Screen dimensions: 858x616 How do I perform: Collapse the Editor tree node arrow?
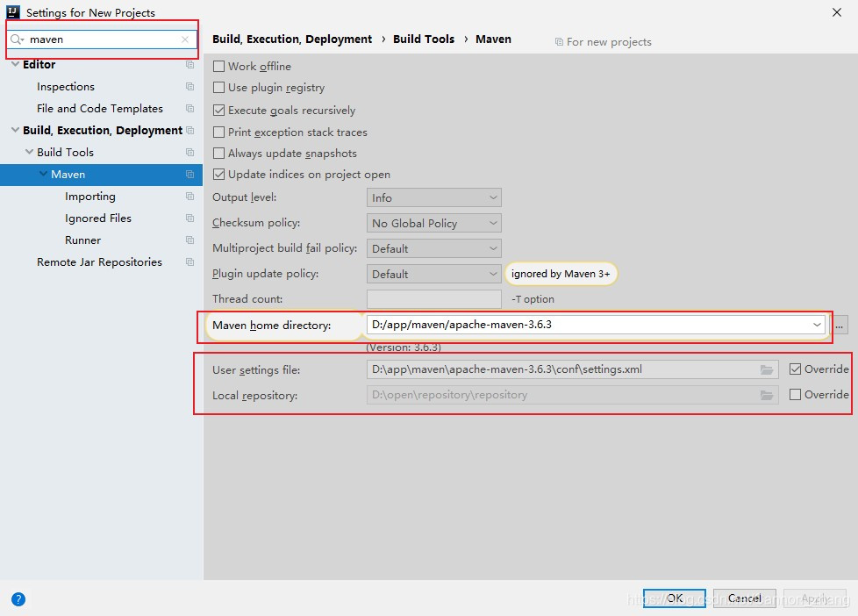(15, 64)
